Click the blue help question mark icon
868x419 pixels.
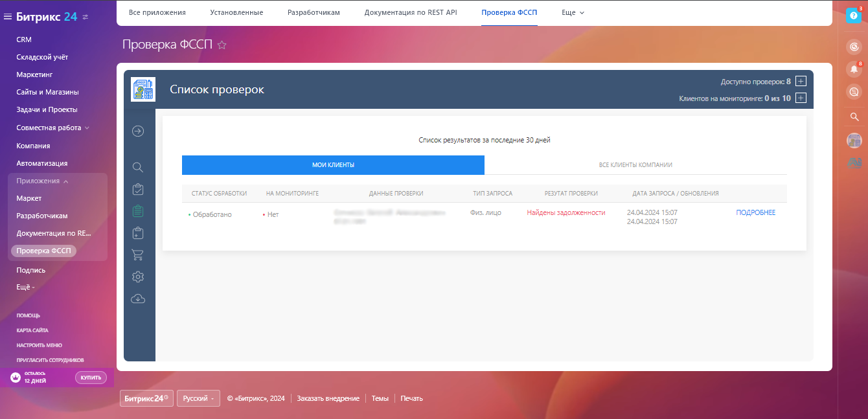pyautogui.click(x=854, y=16)
